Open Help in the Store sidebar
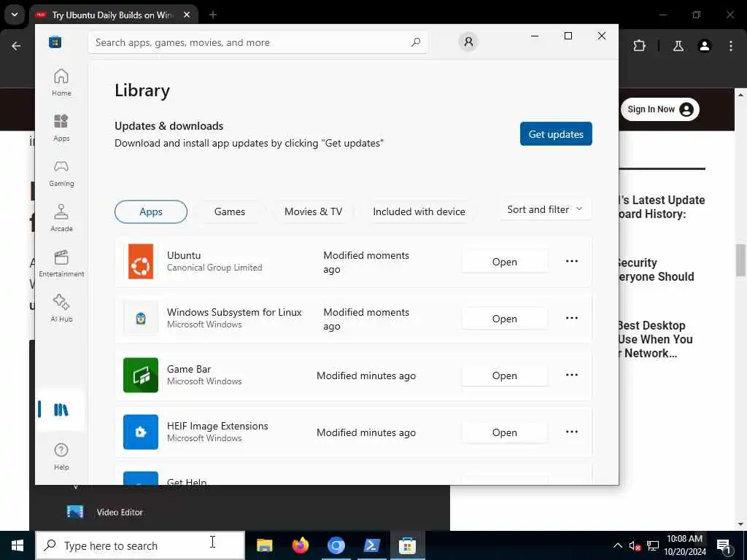747x560 pixels. [x=61, y=456]
